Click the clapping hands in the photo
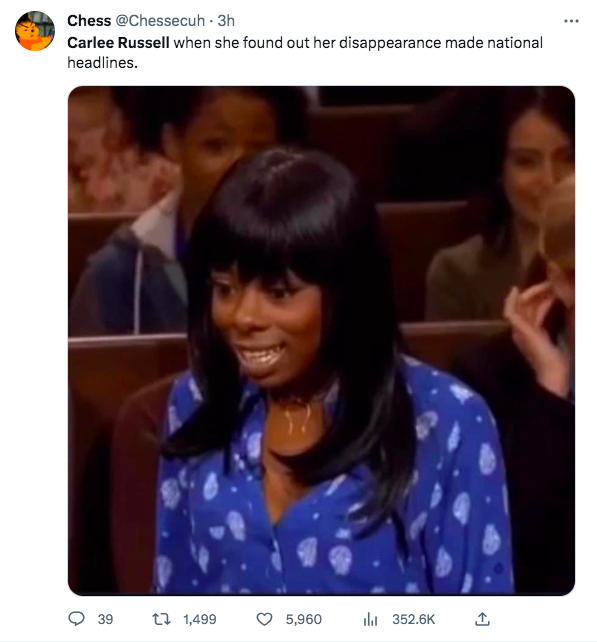597x642 pixels. coord(538,328)
